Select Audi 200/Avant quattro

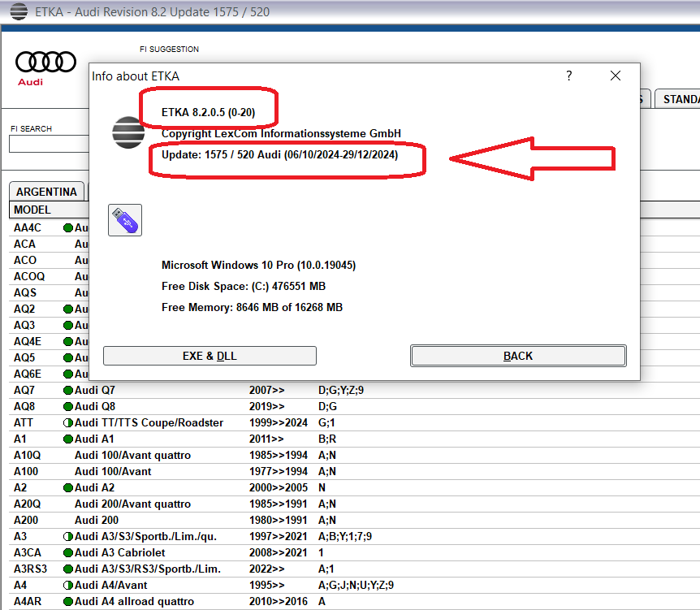(132, 504)
